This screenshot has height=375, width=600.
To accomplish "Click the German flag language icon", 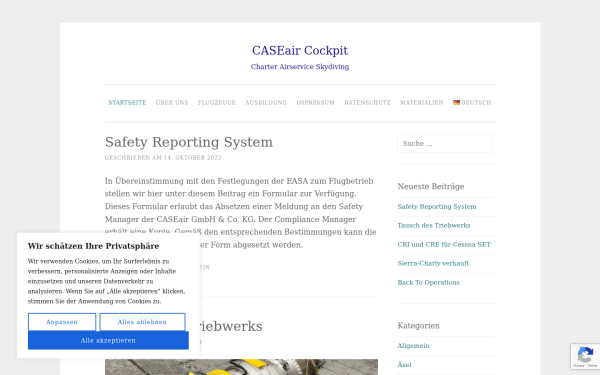I will (x=456, y=103).
